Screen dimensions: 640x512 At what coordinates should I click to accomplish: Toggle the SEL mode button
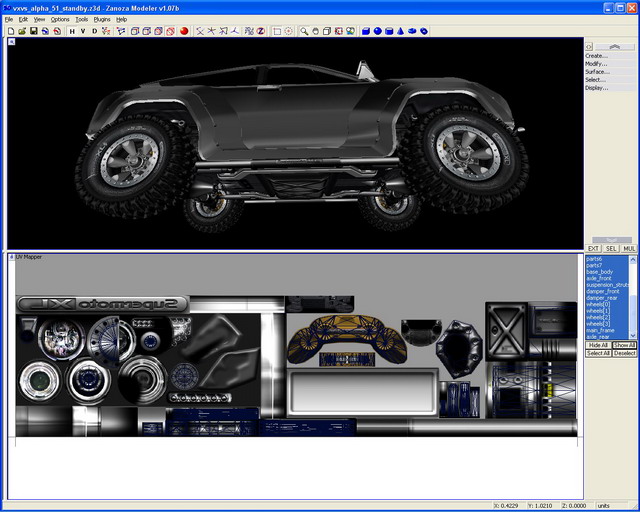click(x=611, y=248)
